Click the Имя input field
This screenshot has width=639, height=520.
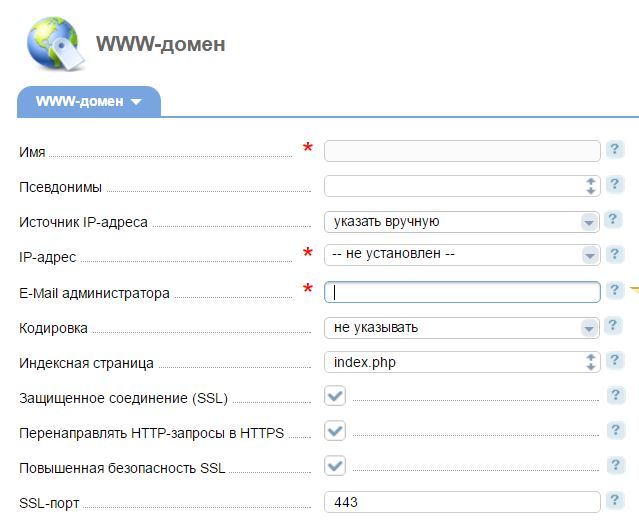coord(462,151)
